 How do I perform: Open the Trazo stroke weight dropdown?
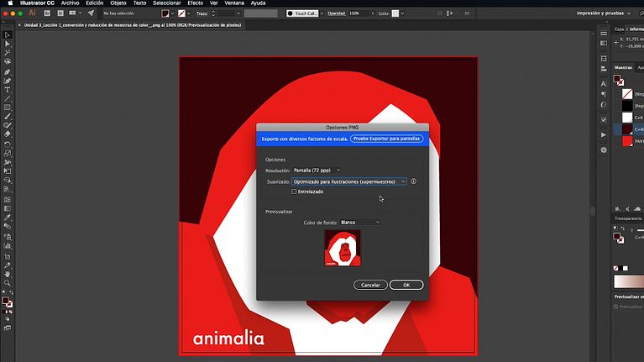(238, 13)
